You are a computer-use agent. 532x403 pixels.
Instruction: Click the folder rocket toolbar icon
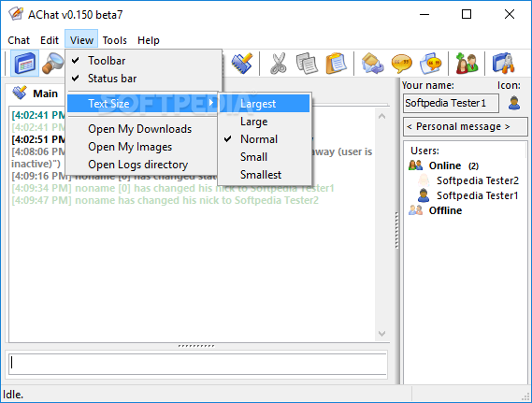(x=504, y=63)
